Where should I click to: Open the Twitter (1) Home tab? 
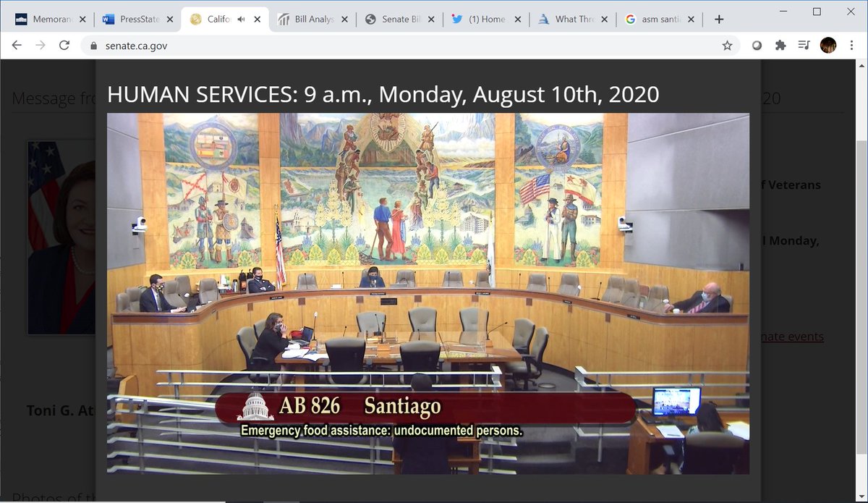pos(486,20)
